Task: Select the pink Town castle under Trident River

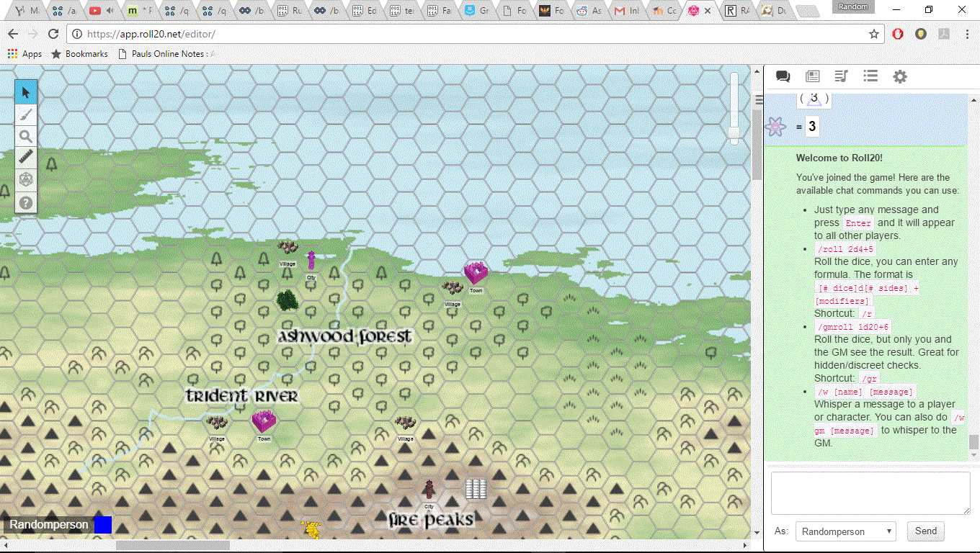Action: point(264,422)
